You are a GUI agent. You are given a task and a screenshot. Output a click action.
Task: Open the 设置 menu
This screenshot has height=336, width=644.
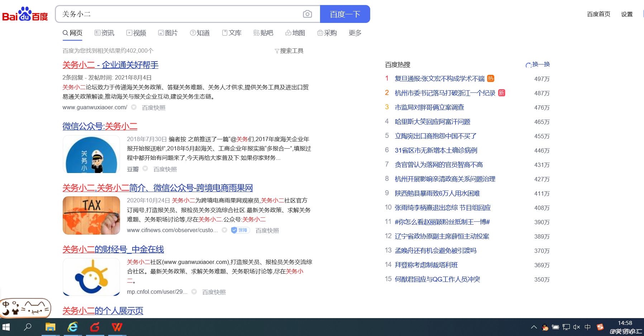pos(627,14)
